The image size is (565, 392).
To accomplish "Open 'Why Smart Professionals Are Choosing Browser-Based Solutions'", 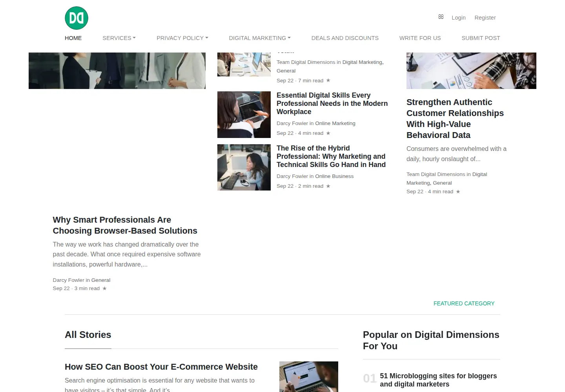I will (x=125, y=225).
